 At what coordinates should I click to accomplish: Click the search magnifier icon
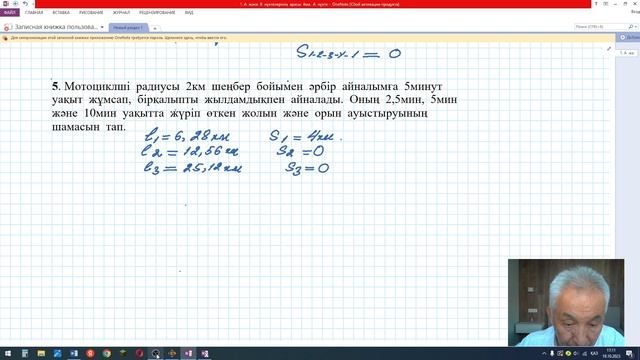coord(631,27)
